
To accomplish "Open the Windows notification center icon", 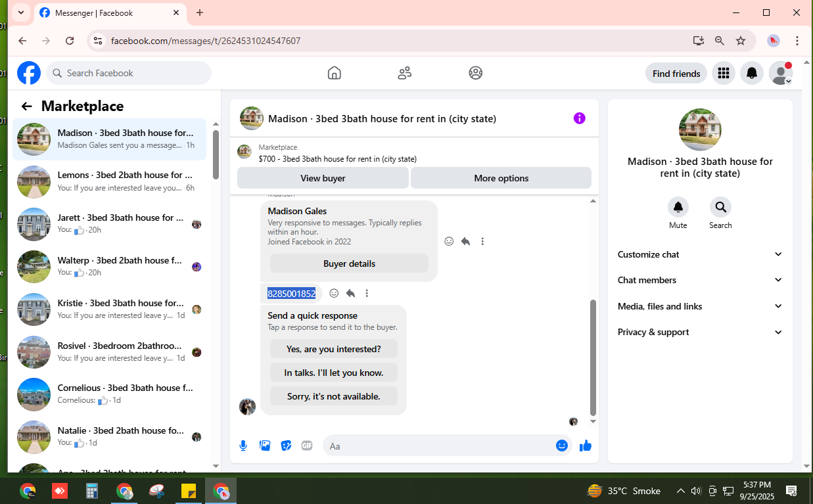I will [x=792, y=491].
